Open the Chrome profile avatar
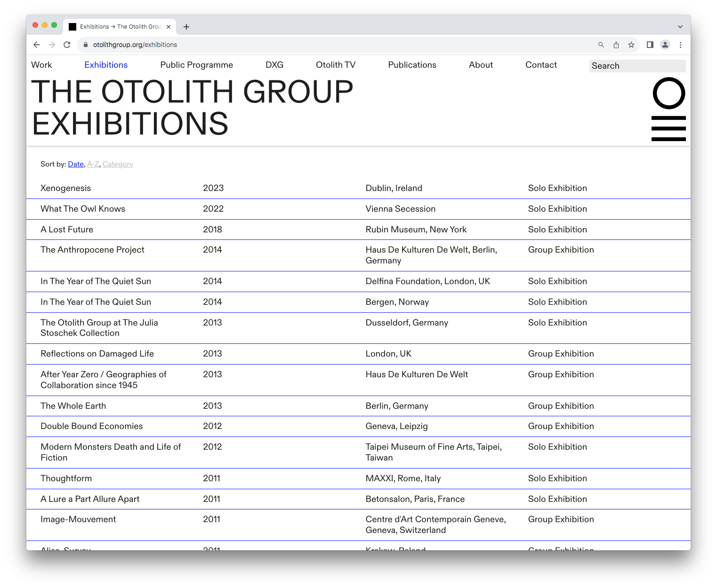 [665, 45]
